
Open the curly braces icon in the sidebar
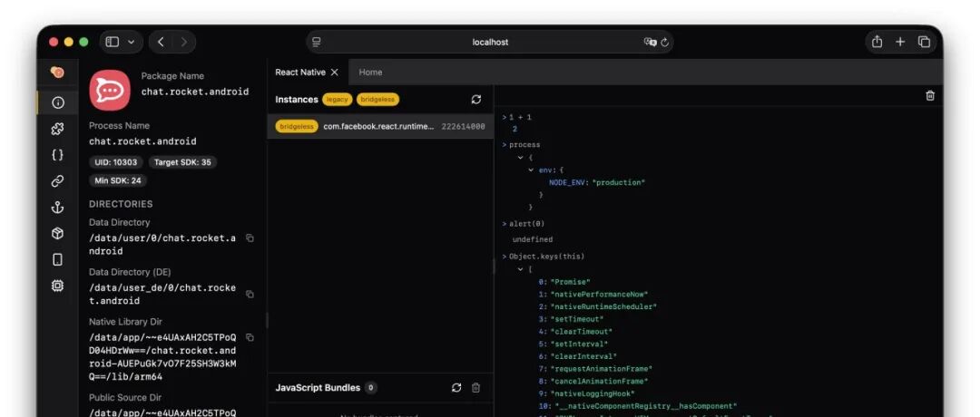pyautogui.click(x=57, y=155)
